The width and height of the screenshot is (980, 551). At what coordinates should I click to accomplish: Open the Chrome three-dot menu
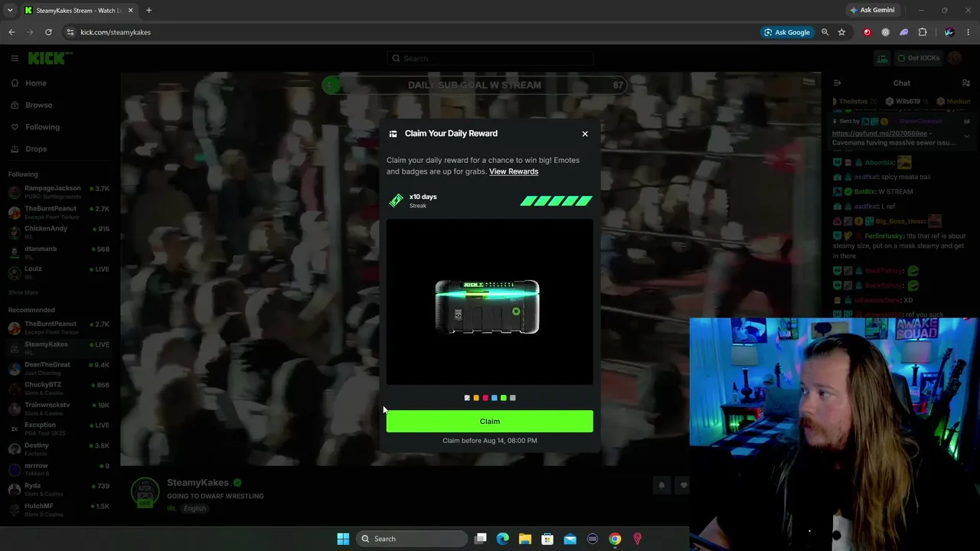click(969, 32)
